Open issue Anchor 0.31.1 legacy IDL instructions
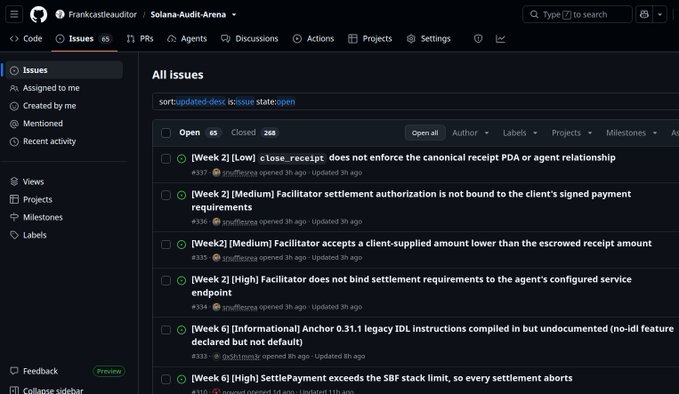 coord(433,335)
